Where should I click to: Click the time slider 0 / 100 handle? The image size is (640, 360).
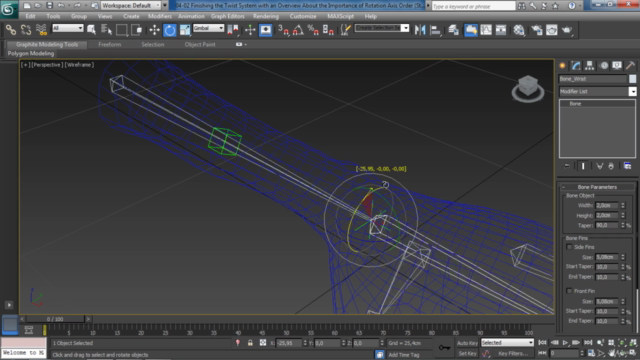[x=55, y=319]
